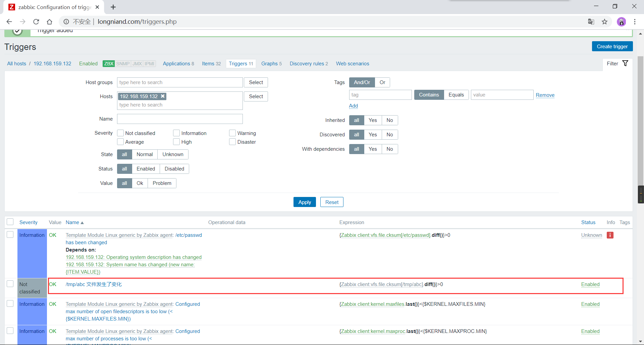Tick the maxfiles trigger row checkbox
The image size is (644, 345).
[10, 303]
